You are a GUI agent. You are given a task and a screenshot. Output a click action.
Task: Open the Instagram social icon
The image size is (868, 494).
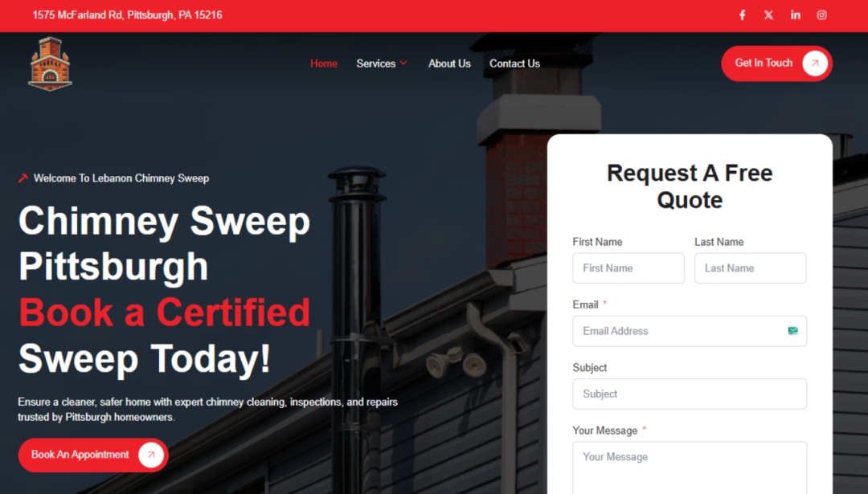822,15
